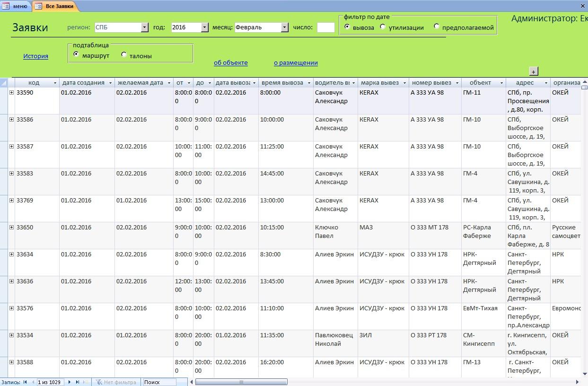The image size is (588, 386).
Task: Click the record number box '1 из 1029'
Action: coord(50,382)
